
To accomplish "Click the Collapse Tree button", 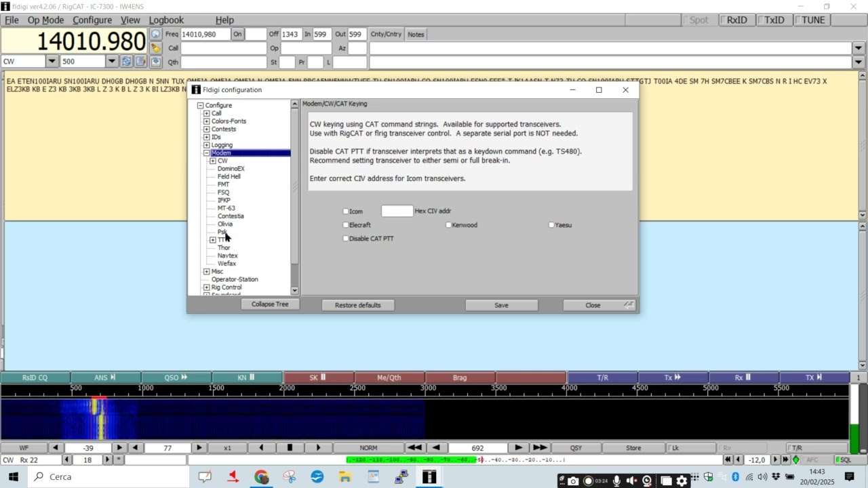I will click(x=270, y=304).
